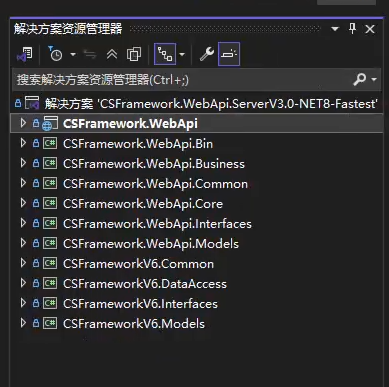Open the file nesting dropdown arrow
This screenshot has height=387, width=389.
coord(182,54)
